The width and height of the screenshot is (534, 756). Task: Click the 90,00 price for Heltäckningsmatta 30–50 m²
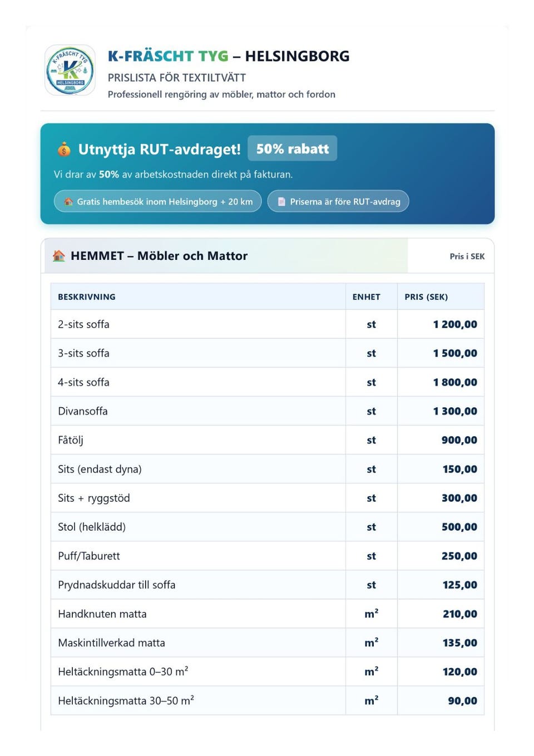pos(462,701)
